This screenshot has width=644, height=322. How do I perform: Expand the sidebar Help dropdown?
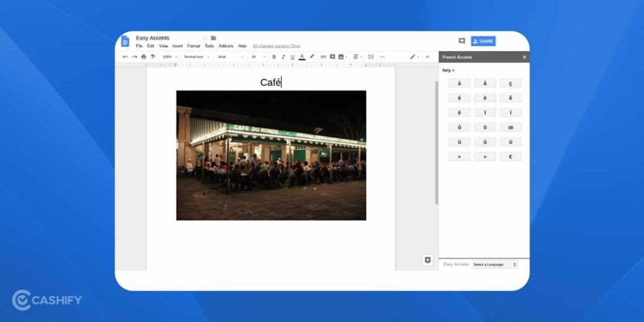point(448,70)
